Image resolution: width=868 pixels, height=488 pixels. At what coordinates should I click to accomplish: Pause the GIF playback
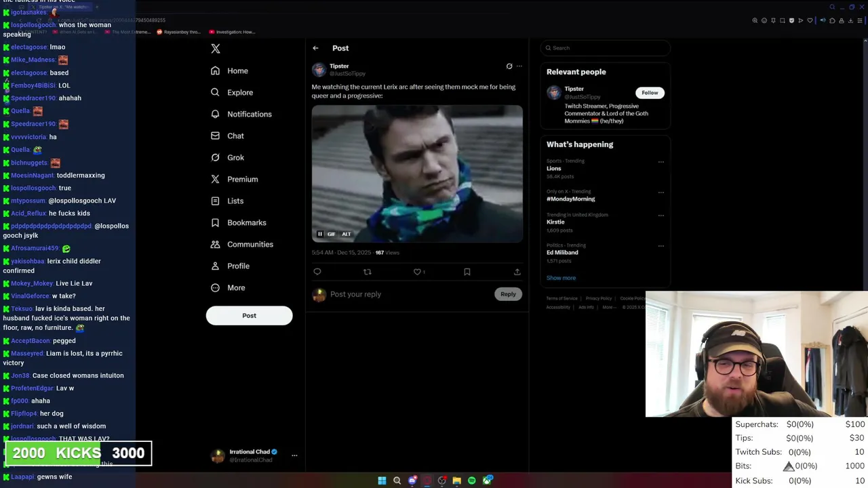(320, 234)
